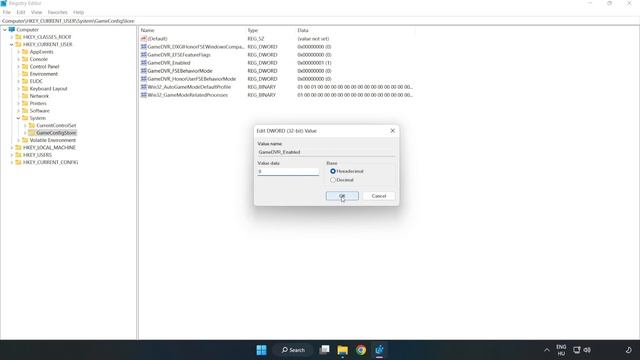This screenshot has width=640, height=360.
Task: Collapse the Computer root node
Action: [5, 30]
